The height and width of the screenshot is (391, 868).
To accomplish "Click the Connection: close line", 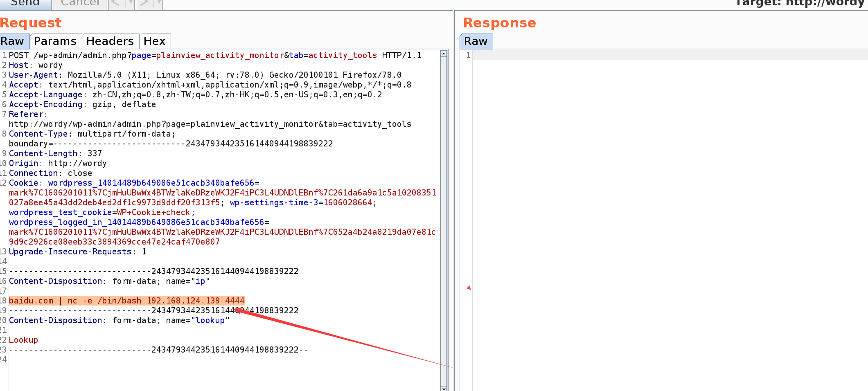I will [x=50, y=173].
